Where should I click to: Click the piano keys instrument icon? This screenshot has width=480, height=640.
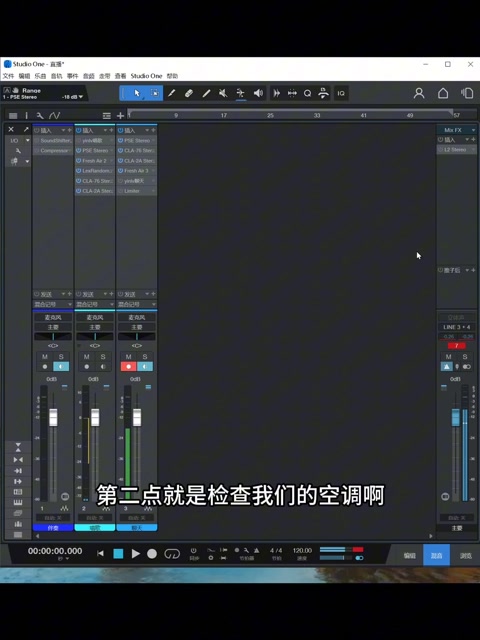[18, 502]
